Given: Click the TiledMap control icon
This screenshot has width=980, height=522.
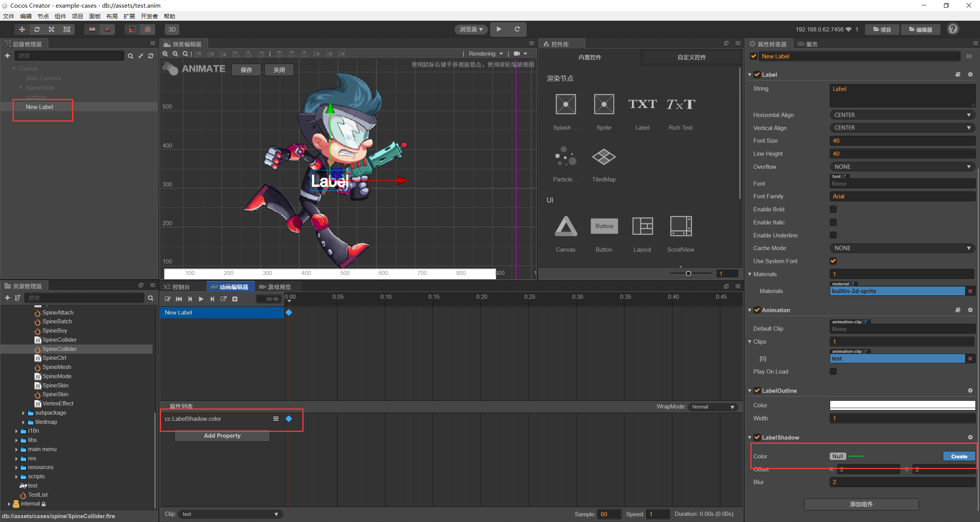Looking at the screenshot, I should 604,157.
